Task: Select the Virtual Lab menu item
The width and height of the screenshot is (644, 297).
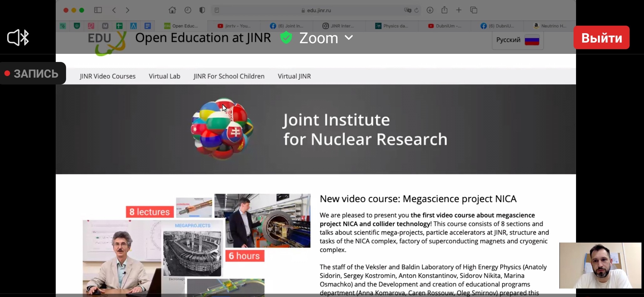Action: point(164,76)
